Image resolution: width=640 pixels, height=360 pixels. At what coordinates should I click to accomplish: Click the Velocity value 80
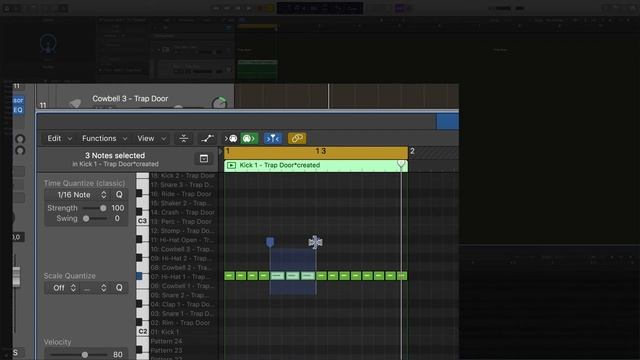(x=118, y=355)
